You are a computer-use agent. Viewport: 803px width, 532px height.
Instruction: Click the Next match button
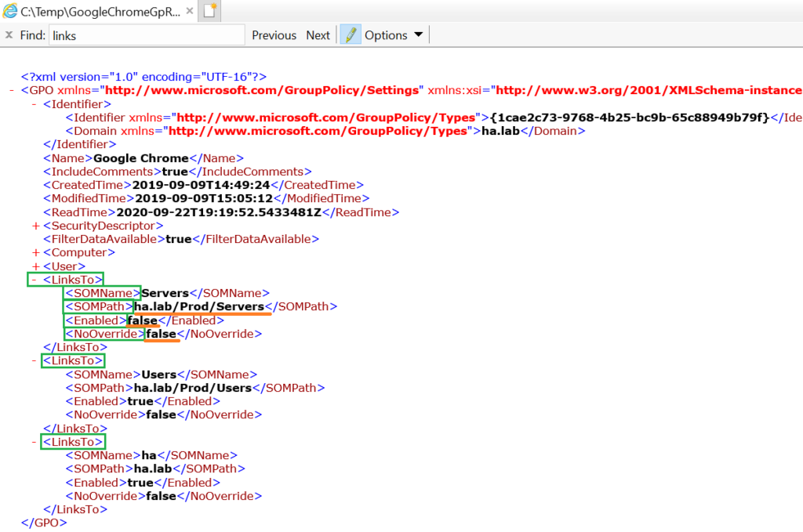318,34
